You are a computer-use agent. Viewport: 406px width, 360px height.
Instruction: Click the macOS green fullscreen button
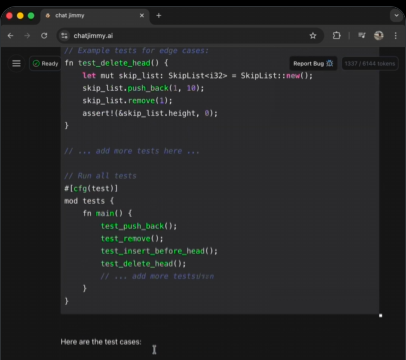coord(31,16)
